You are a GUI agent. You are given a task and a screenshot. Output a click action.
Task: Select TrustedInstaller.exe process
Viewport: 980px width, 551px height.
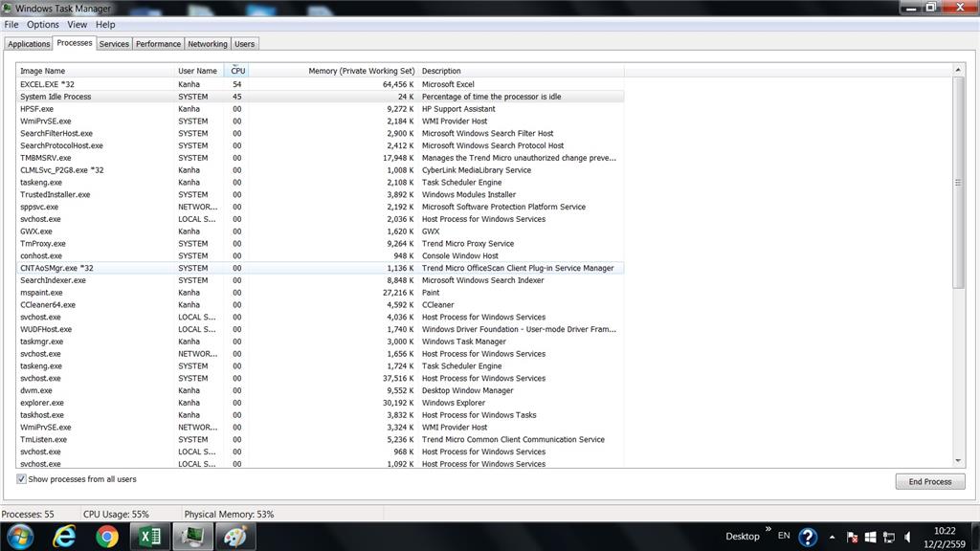[x=320, y=194]
